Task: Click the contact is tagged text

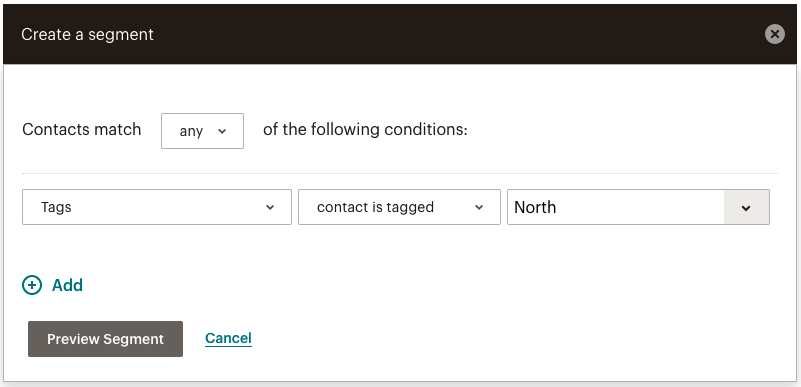Action: click(375, 207)
